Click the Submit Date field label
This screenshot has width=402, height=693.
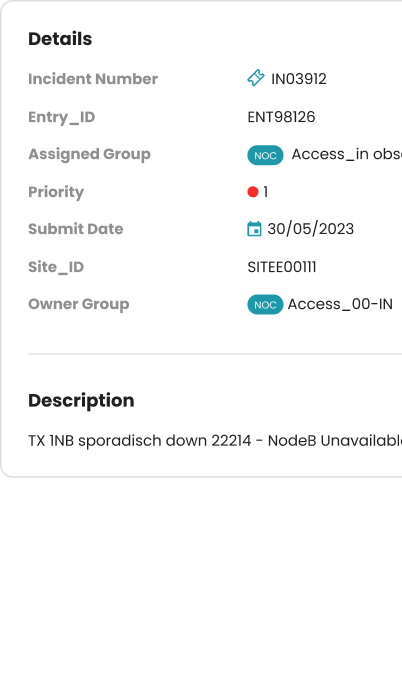[76, 229]
